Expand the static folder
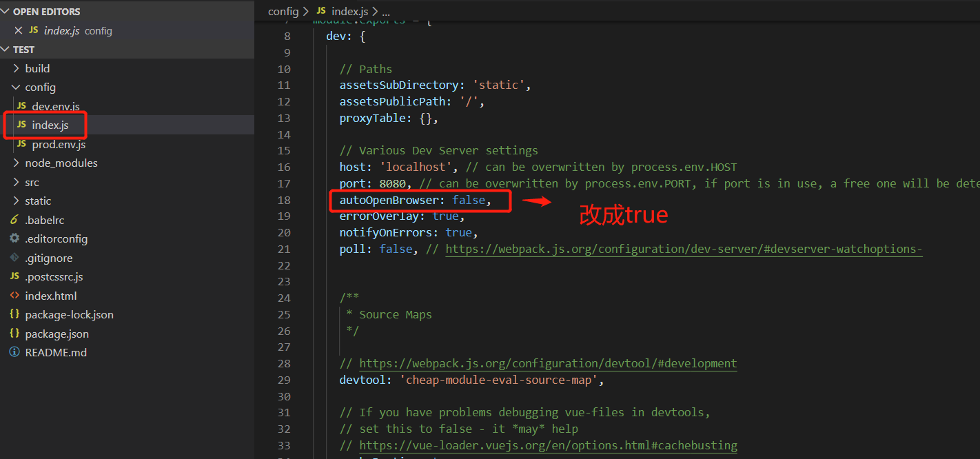This screenshot has height=459, width=980. 38,201
